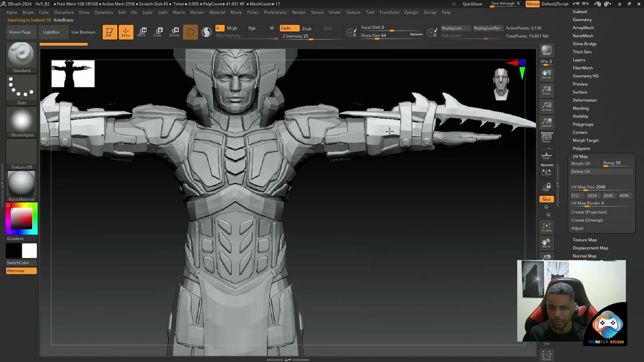Click the Scroll canvas icon
Image resolution: width=644 pixels, height=362 pixels.
(x=546, y=74)
